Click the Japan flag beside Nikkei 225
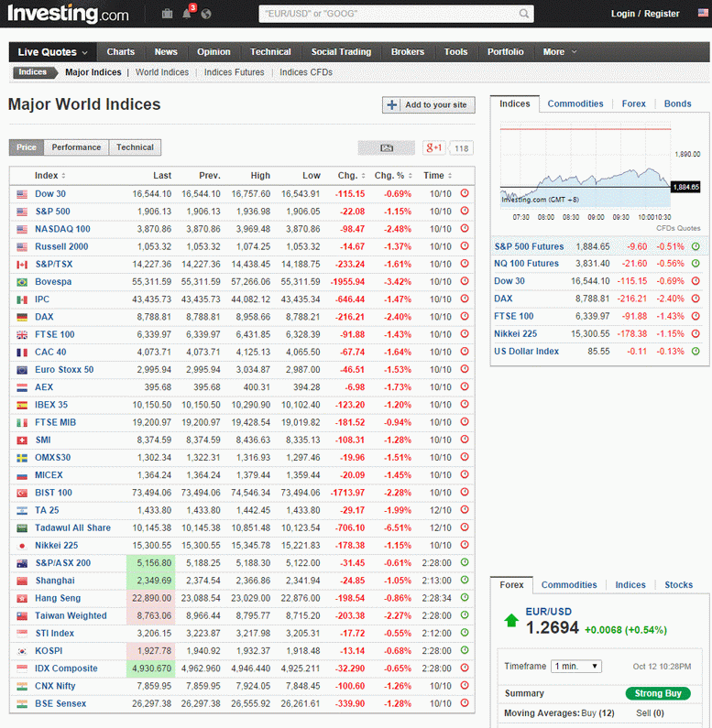Viewport: 712px width, 728px height. [22, 546]
